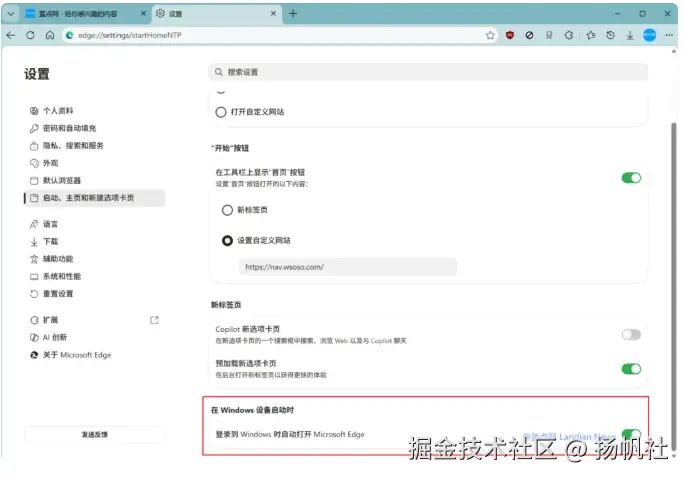Click the settings page vertical scrollbar
The image size is (685, 479).
point(674,286)
